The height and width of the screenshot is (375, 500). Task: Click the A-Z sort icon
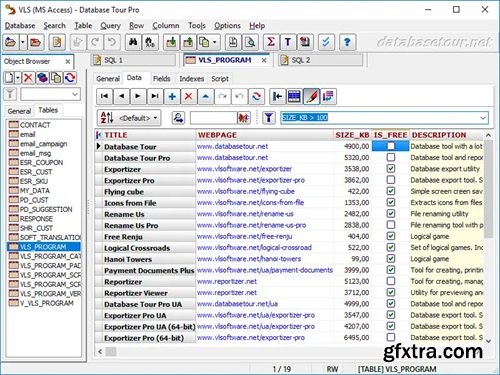point(107,118)
